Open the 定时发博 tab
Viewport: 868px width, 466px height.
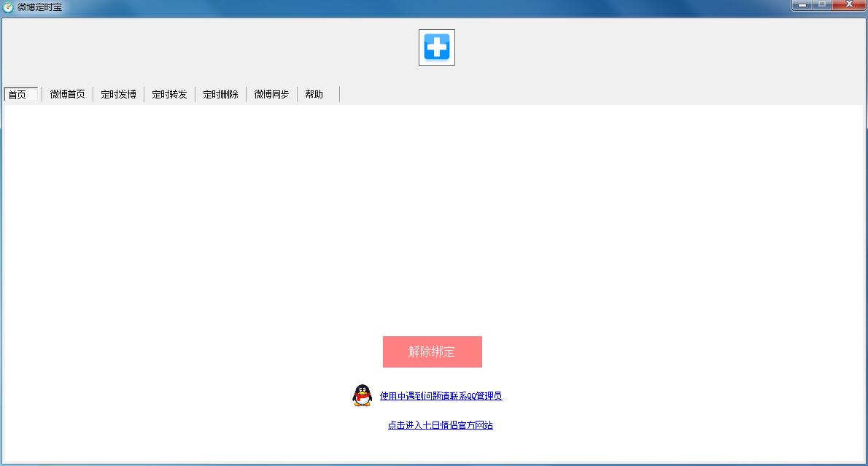tap(119, 93)
